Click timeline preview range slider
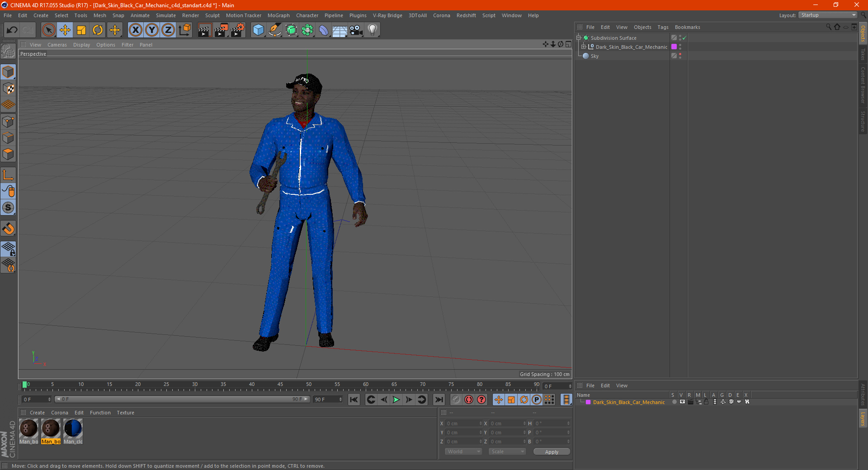Screen dimensions: 868x470 pyautogui.click(x=182, y=399)
